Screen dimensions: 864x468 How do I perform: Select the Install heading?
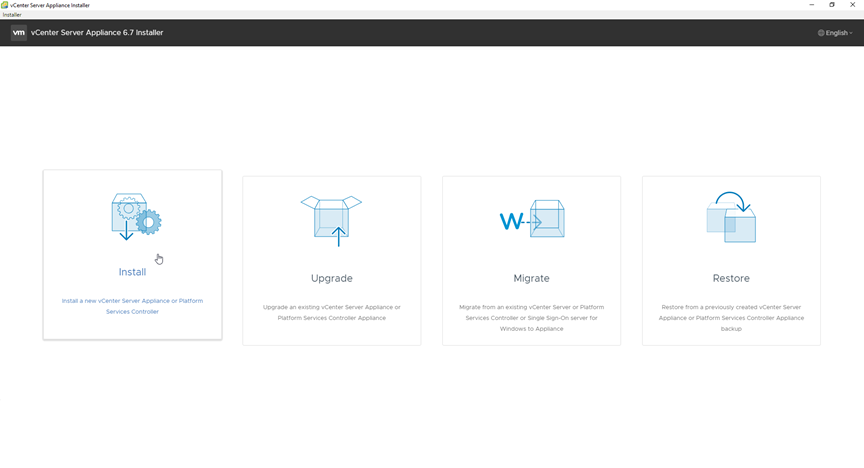pos(132,272)
